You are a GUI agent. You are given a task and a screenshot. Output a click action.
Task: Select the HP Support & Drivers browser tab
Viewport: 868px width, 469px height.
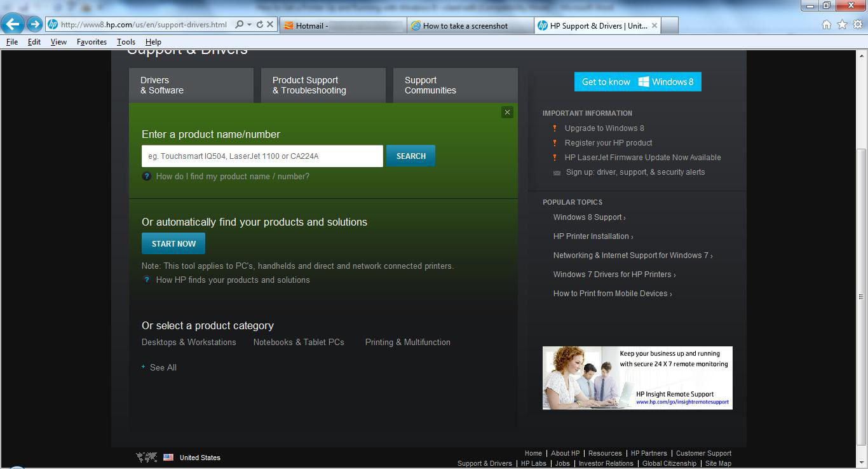[x=598, y=25]
